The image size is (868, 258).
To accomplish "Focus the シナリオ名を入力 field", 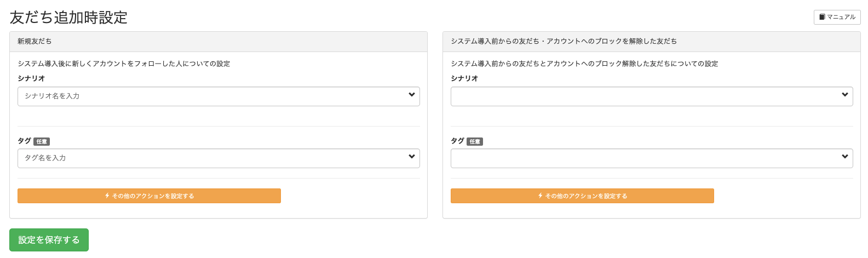I will (x=219, y=96).
